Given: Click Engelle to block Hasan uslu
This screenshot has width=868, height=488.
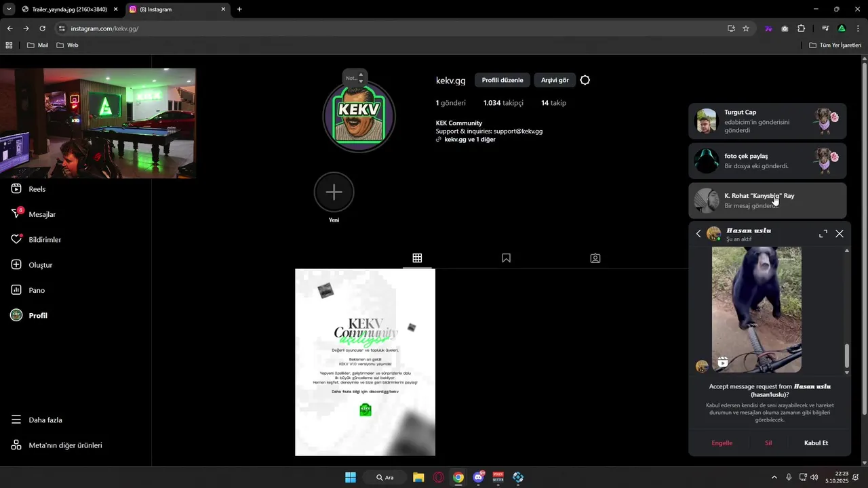Looking at the screenshot, I should click(722, 443).
